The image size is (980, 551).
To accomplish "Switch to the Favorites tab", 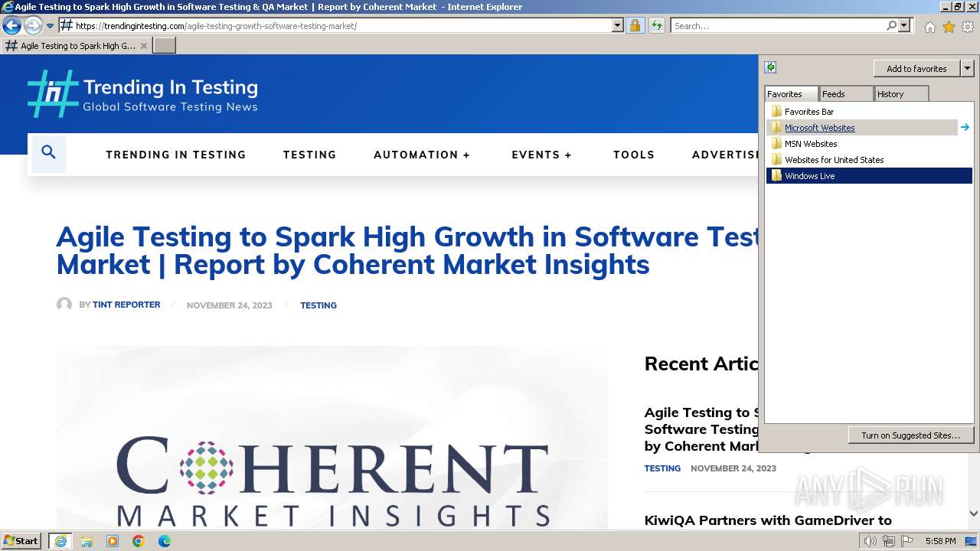I will coord(791,94).
